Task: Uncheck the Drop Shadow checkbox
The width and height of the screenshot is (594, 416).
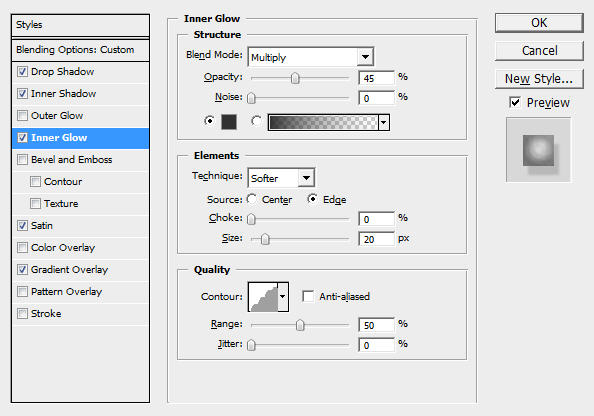Action: click(22, 71)
